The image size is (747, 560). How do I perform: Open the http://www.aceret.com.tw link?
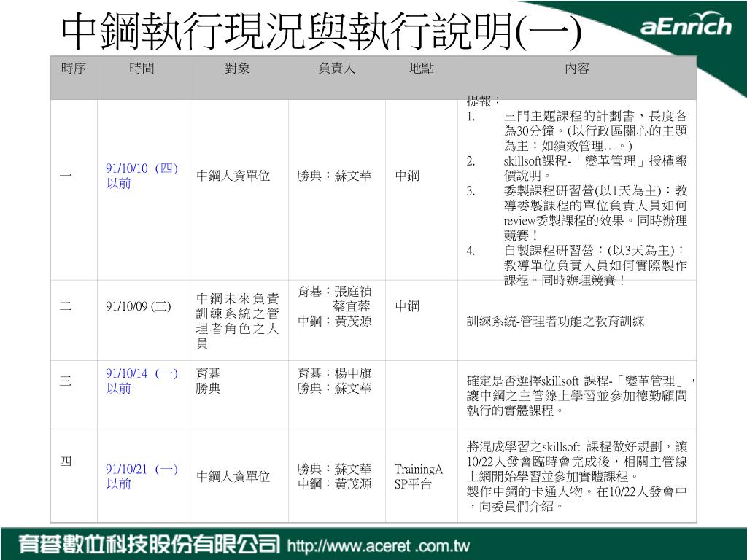coord(379,545)
